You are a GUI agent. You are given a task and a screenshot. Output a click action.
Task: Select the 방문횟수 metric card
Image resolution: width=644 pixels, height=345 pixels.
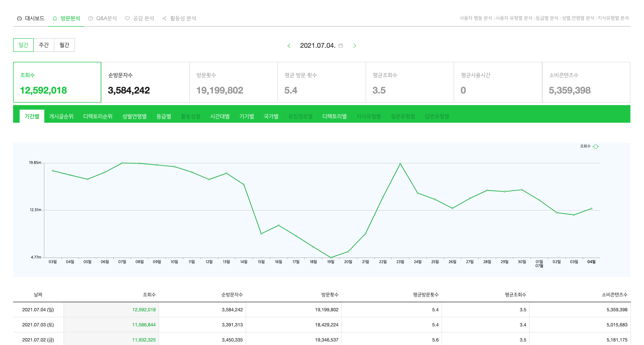(233, 82)
